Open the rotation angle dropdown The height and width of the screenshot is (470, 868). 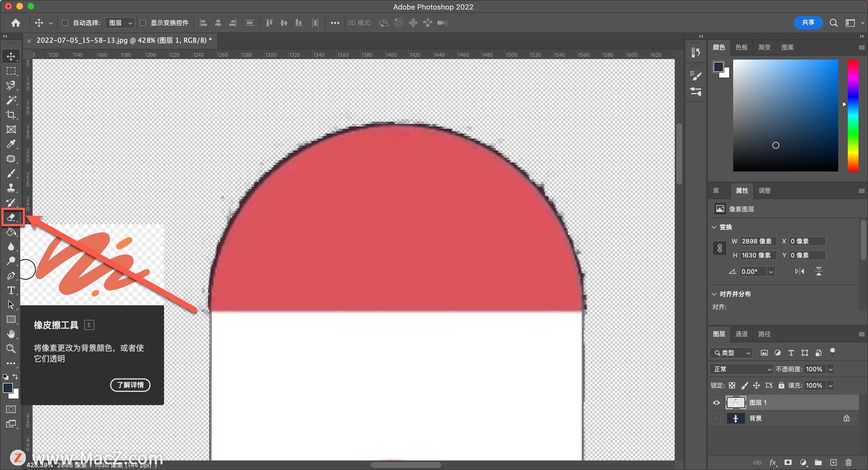771,271
